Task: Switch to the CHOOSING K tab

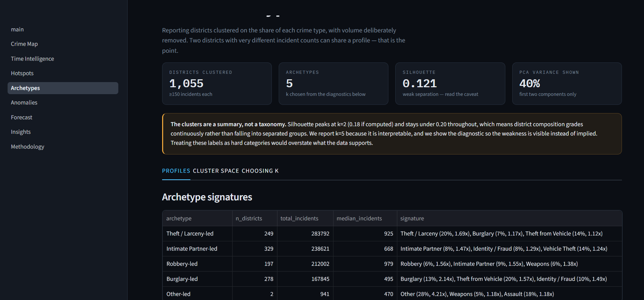Action: point(260,171)
